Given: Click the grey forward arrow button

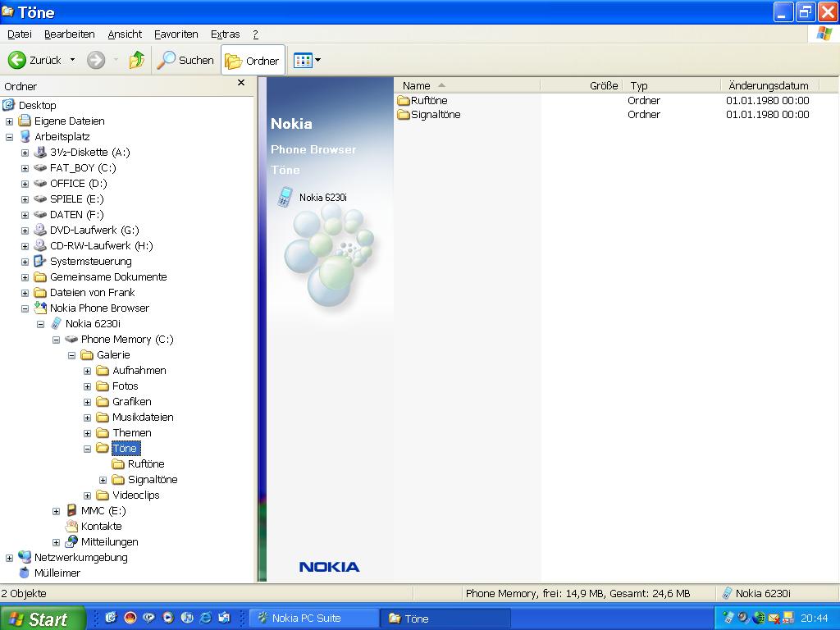Looking at the screenshot, I should pyautogui.click(x=96, y=60).
